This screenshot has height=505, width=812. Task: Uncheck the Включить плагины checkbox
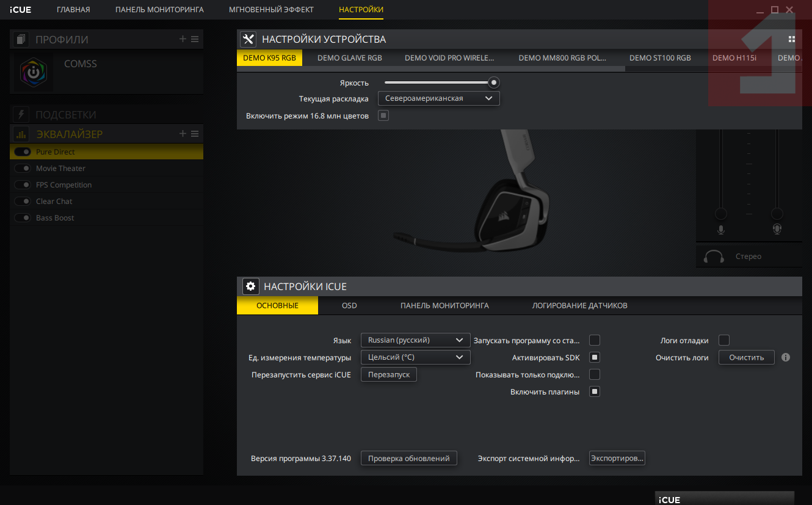click(595, 391)
